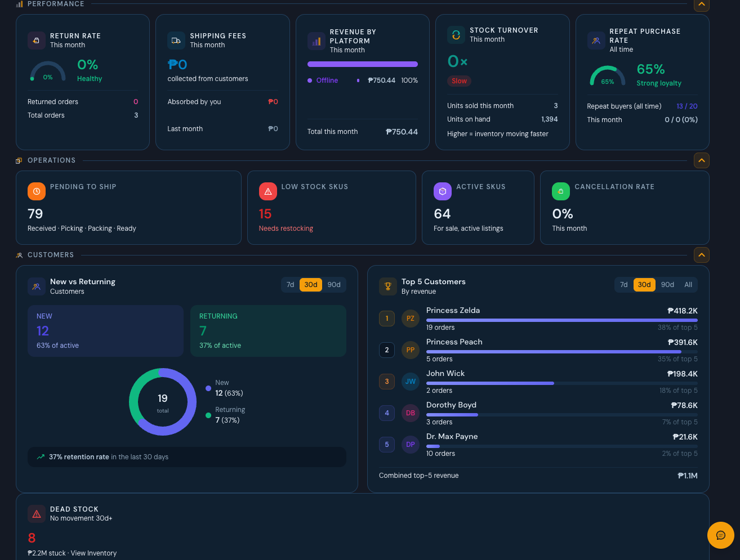The height and width of the screenshot is (560, 740).
Task: Click the Return Rate card icon
Action: pos(37,41)
